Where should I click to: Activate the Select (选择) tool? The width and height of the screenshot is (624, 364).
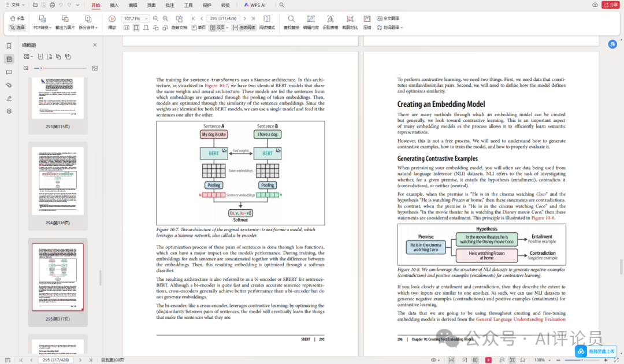[x=17, y=28]
